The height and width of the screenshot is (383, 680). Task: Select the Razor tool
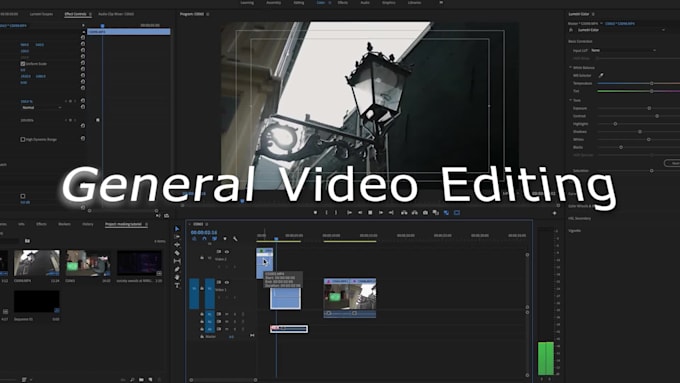tap(177, 253)
